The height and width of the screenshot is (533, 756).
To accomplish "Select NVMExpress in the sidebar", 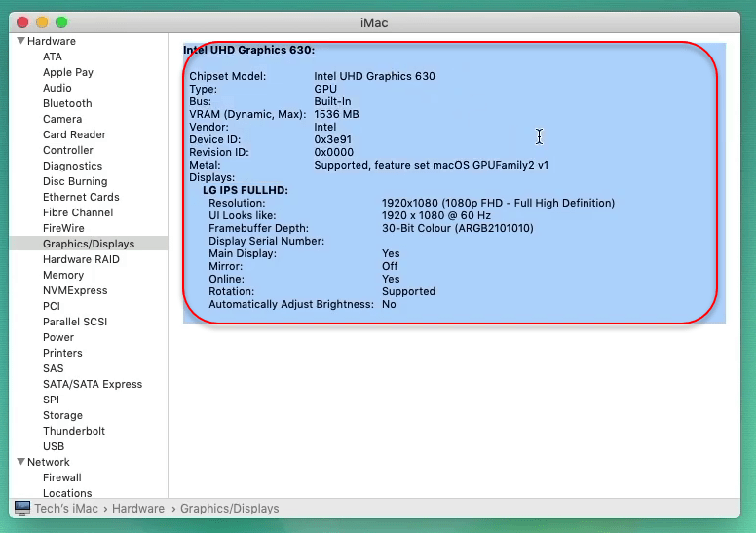I will (x=75, y=290).
